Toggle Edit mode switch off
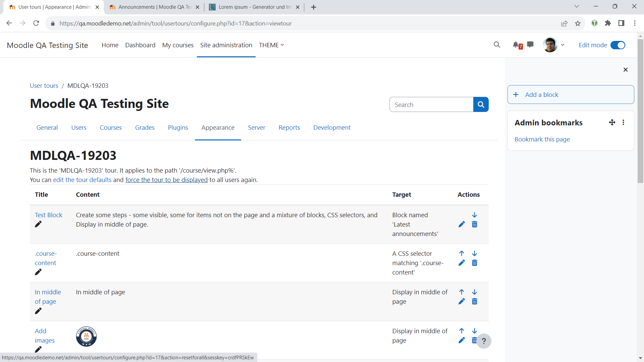 pyautogui.click(x=618, y=45)
